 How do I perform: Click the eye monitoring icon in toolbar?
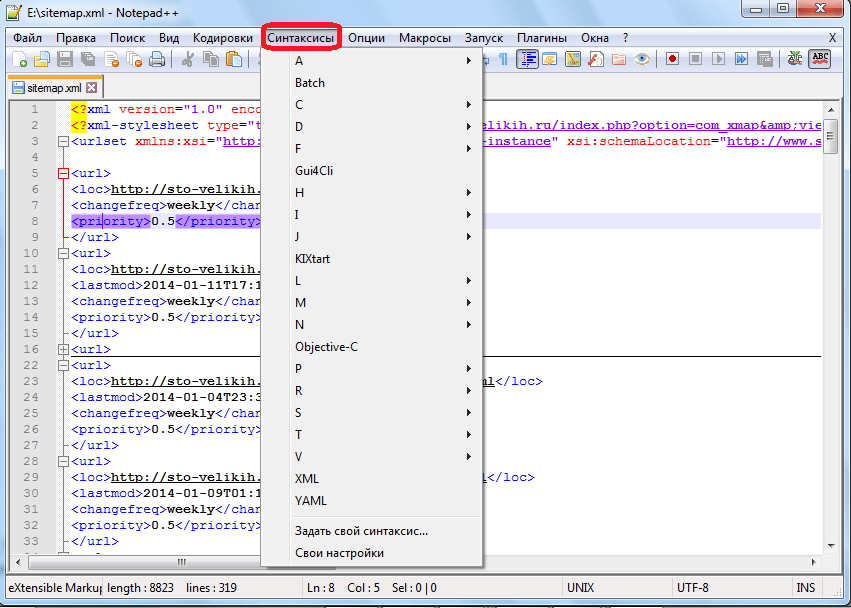point(643,60)
